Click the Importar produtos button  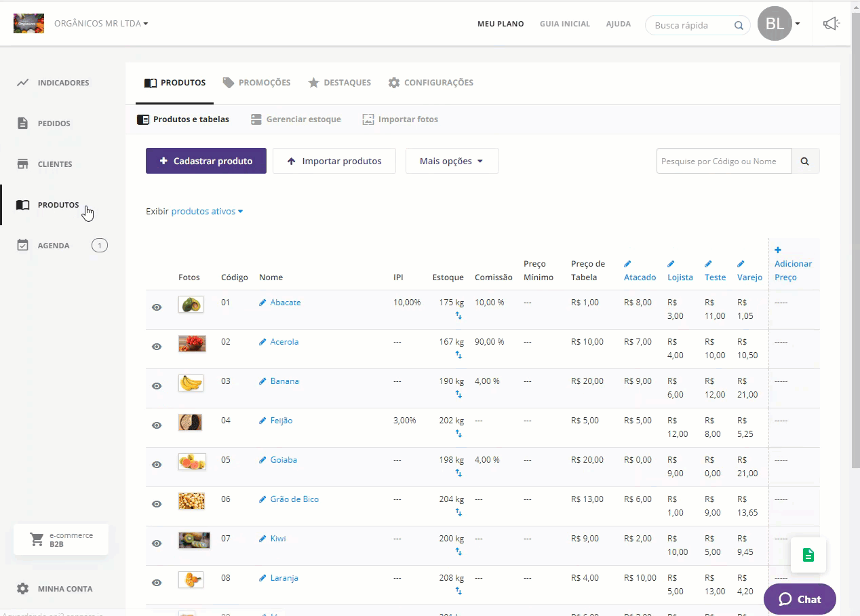click(334, 161)
